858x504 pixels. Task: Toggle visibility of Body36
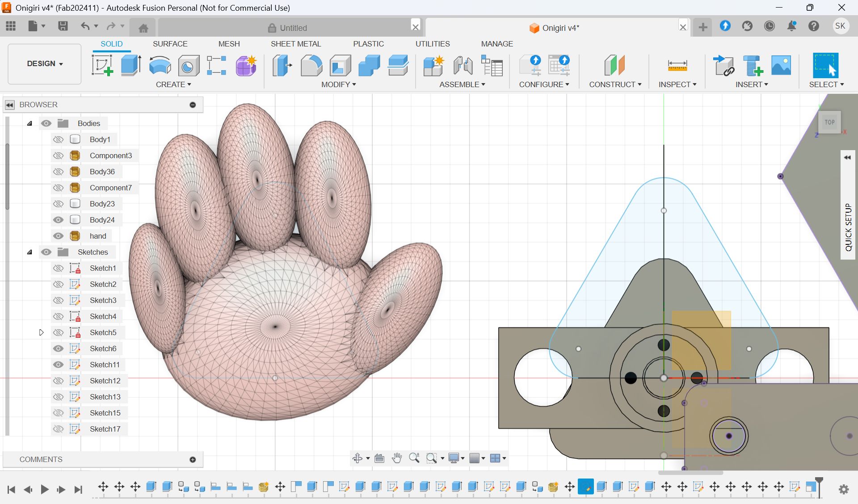click(x=58, y=172)
